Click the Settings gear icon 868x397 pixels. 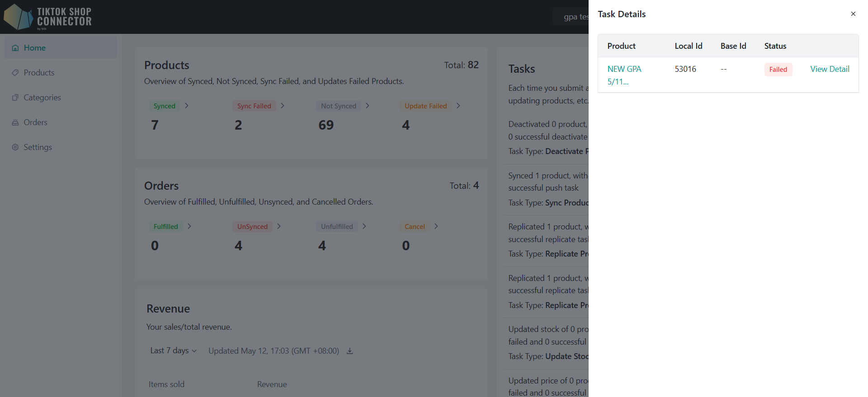click(15, 147)
